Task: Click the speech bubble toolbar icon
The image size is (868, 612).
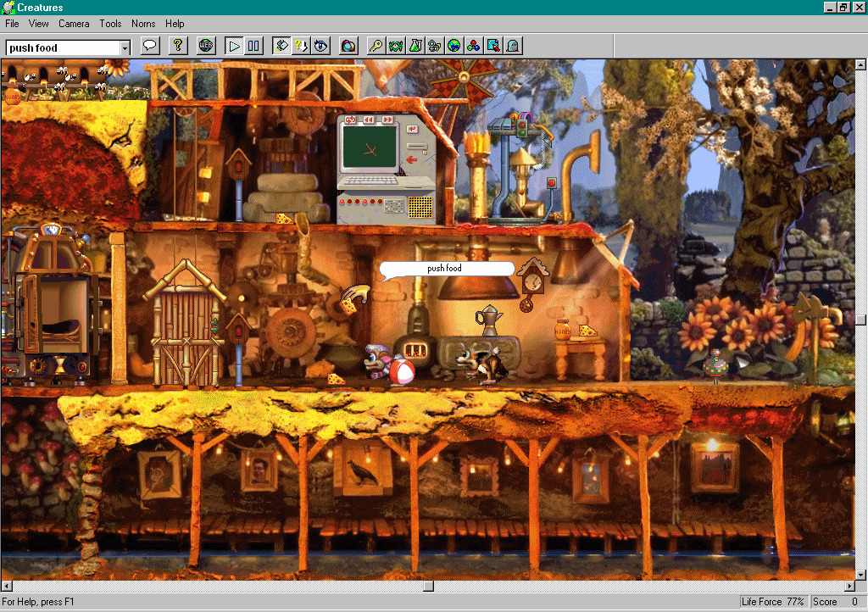Action: coord(150,46)
